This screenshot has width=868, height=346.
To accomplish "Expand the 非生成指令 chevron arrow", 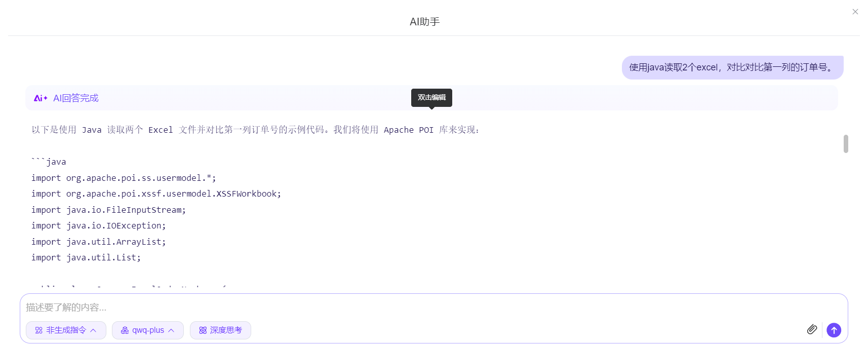I will point(94,330).
